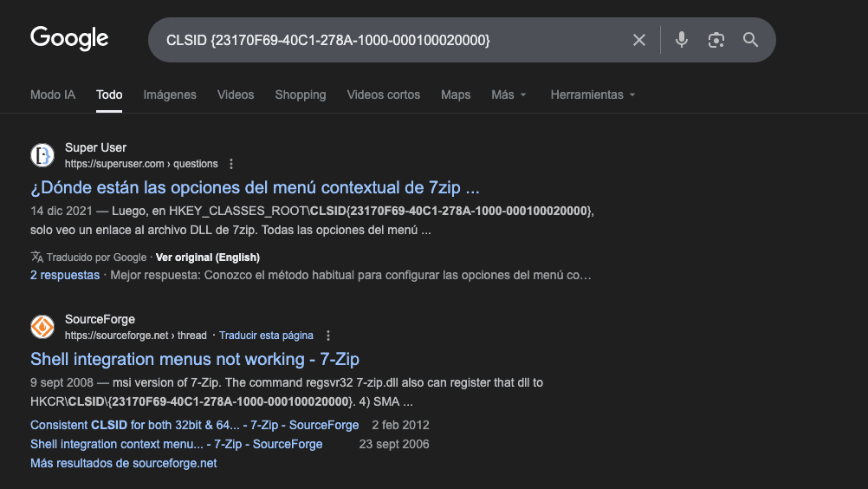This screenshot has height=489, width=868.
Task: Open Shell integration menus not working result
Action: click(195, 359)
